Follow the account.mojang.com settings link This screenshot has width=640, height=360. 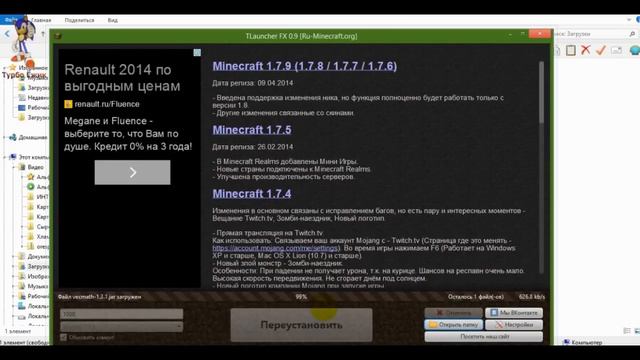click(x=276, y=248)
